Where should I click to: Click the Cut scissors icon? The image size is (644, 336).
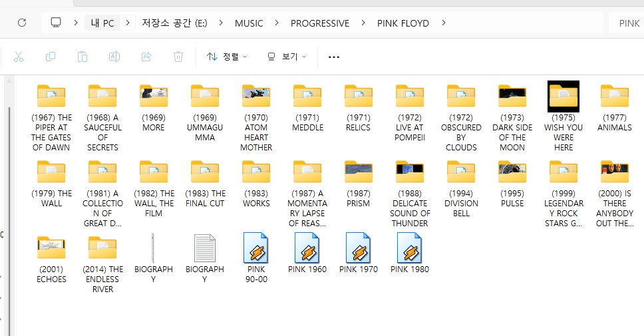coord(19,57)
